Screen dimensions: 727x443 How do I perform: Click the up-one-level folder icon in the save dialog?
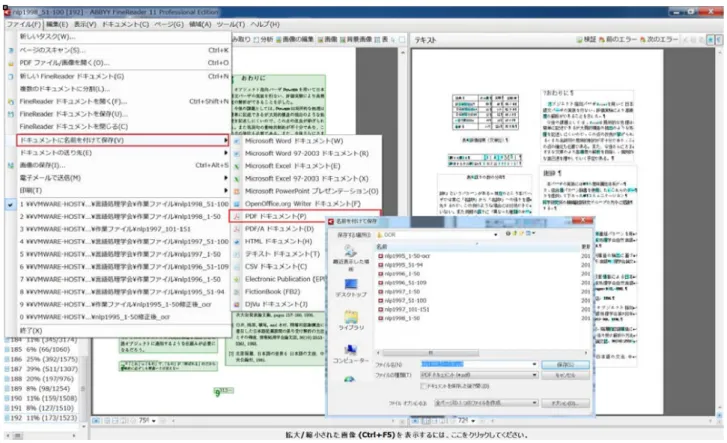515,233
